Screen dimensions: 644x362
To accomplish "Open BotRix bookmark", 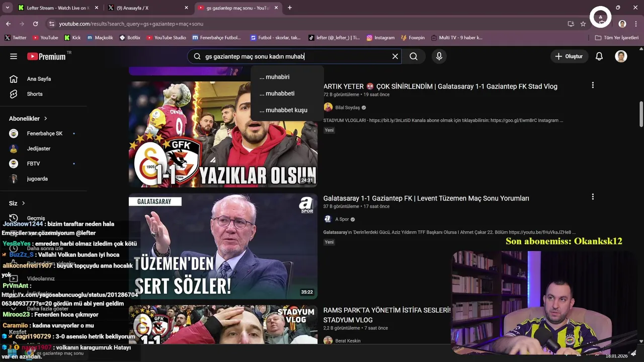I will point(130,38).
